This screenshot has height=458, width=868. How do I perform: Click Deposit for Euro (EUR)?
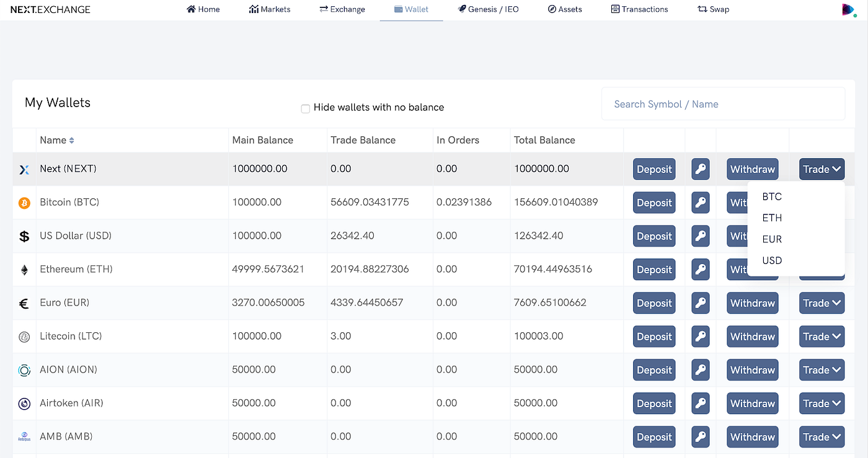[x=654, y=303]
